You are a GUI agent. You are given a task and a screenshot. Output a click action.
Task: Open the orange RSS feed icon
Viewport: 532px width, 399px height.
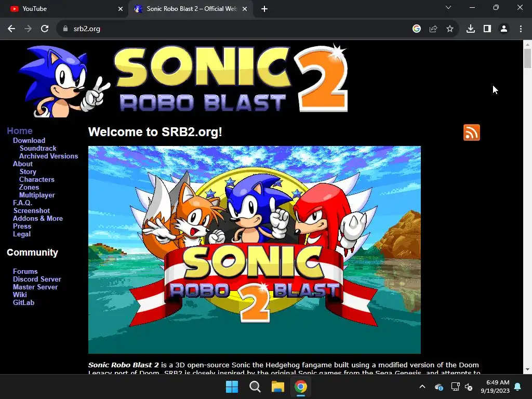coord(472,132)
